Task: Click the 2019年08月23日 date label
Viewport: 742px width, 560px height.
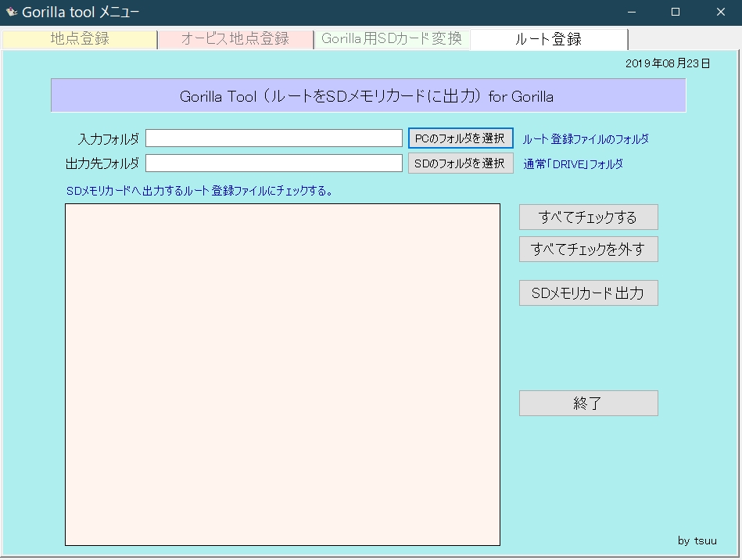Action: [668, 64]
